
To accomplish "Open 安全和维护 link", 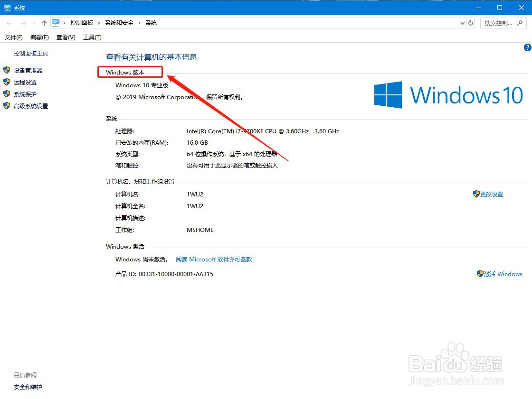I will (x=28, y=387).
